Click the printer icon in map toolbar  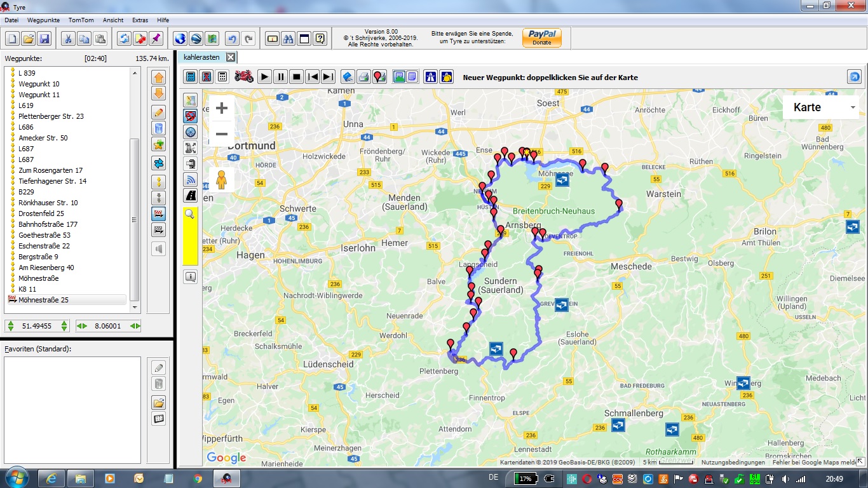363,77
